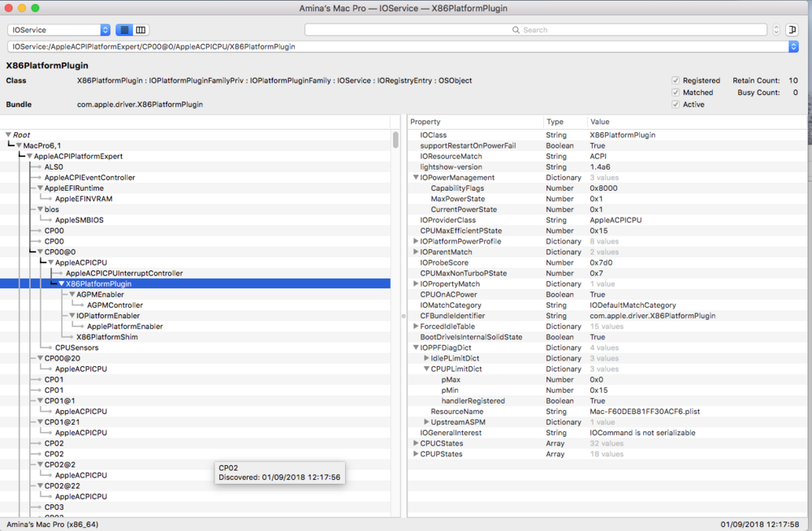
Task: Toggle the Matched checkbox
Action: tap(676, 93)
